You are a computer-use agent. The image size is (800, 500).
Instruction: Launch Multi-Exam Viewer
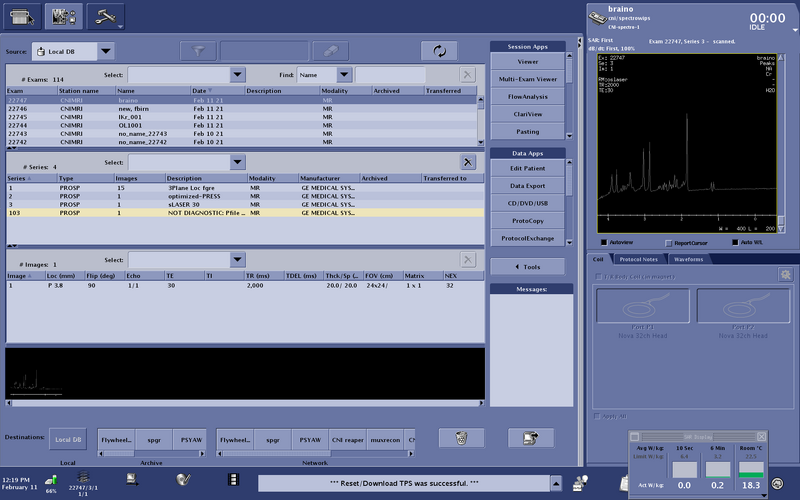click(528, 79)
